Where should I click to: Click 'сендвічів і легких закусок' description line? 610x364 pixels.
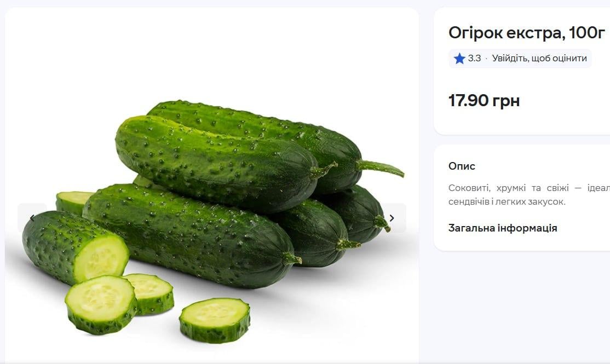pyautogui.click(x=507, y=202)
